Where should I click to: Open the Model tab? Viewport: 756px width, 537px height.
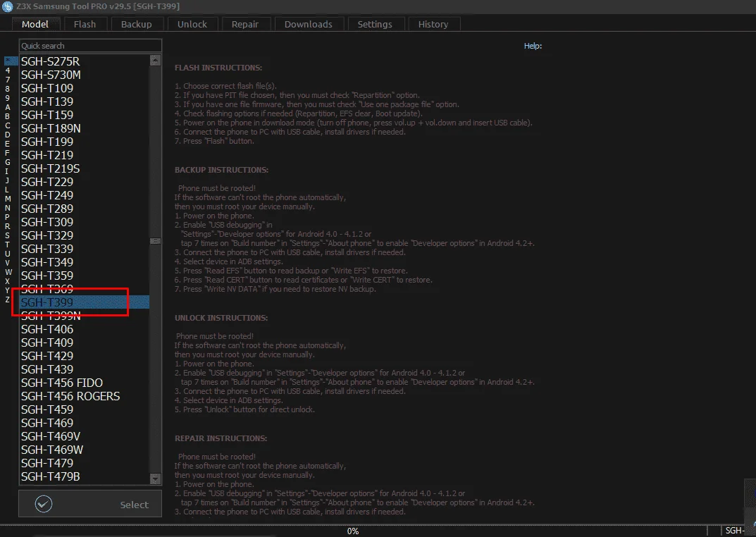35,24
